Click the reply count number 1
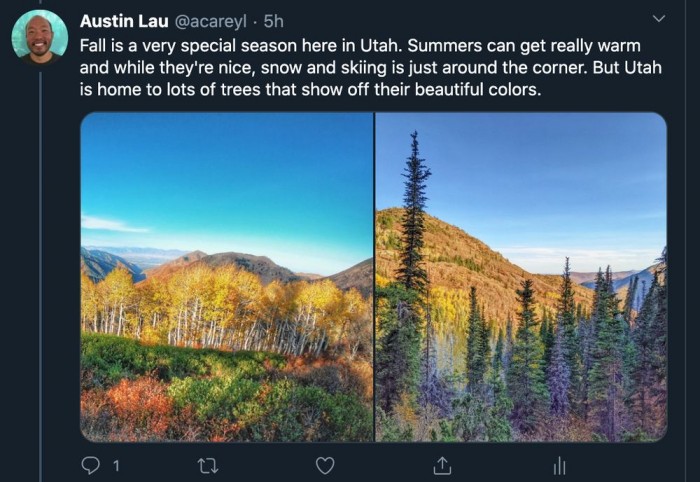Screen dimensions: 700x482 pyautogui.click(x=116, y=466)
